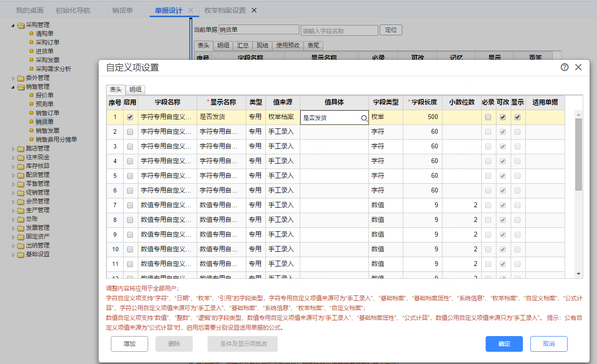This screenshot has width=597, height=364.
Task: Click the table vertical scrollbar thumb
Action: (578, 154)
